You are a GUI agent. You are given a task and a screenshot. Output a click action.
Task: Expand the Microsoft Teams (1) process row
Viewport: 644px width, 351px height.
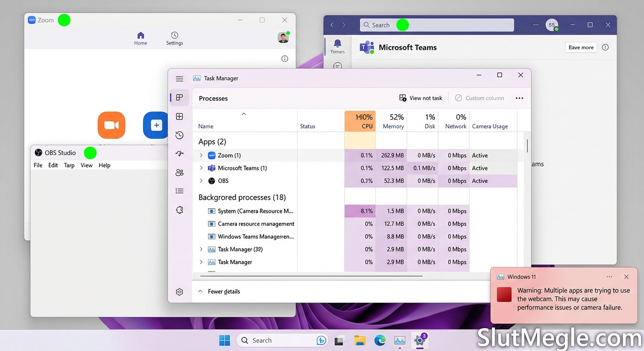(201, 168)
